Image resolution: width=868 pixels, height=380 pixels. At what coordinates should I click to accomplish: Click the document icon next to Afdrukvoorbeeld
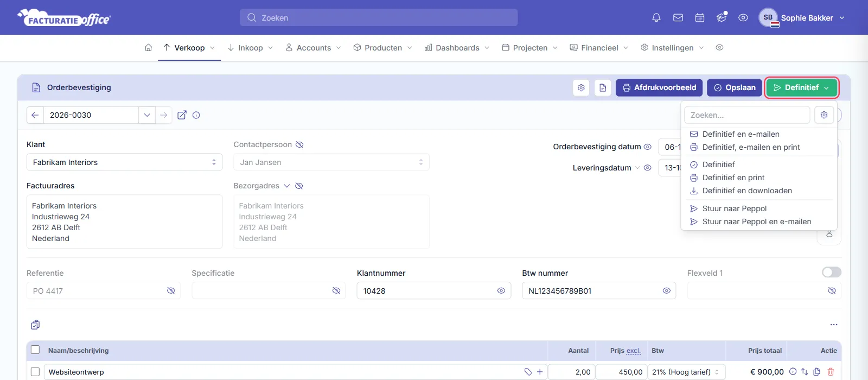tap(603, 88)
